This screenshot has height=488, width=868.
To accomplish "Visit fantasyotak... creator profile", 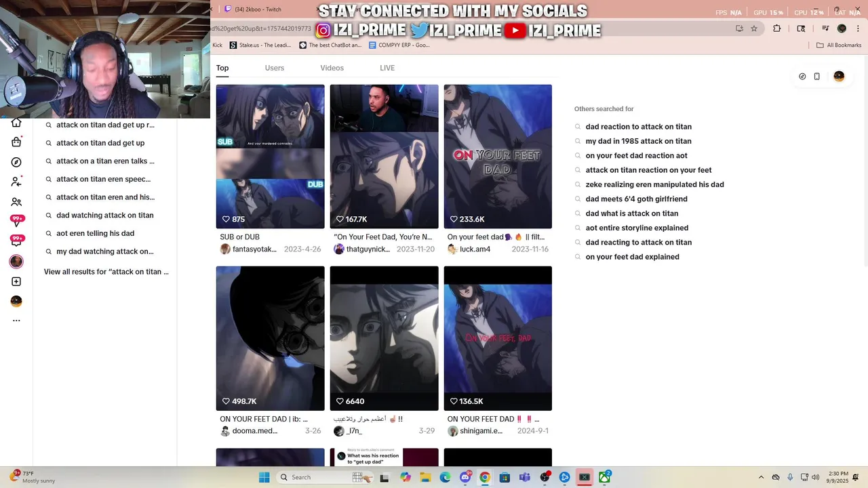I will pyautogui.click(x=249, y=249).
